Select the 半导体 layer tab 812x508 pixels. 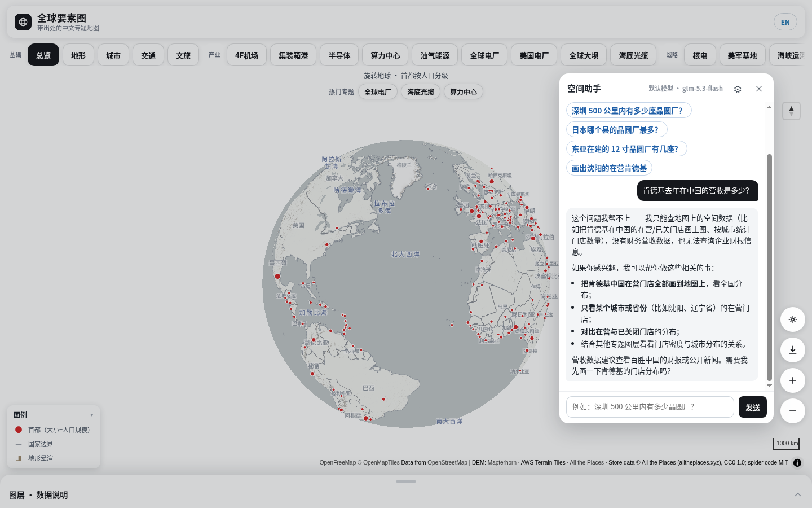coord(339,55)
